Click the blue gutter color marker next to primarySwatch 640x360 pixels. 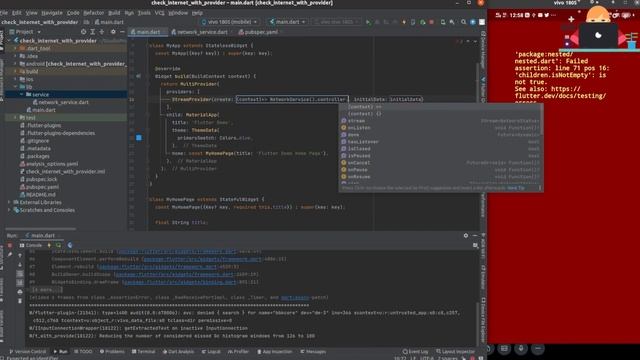pyautogui.click(x=139, y=138)
